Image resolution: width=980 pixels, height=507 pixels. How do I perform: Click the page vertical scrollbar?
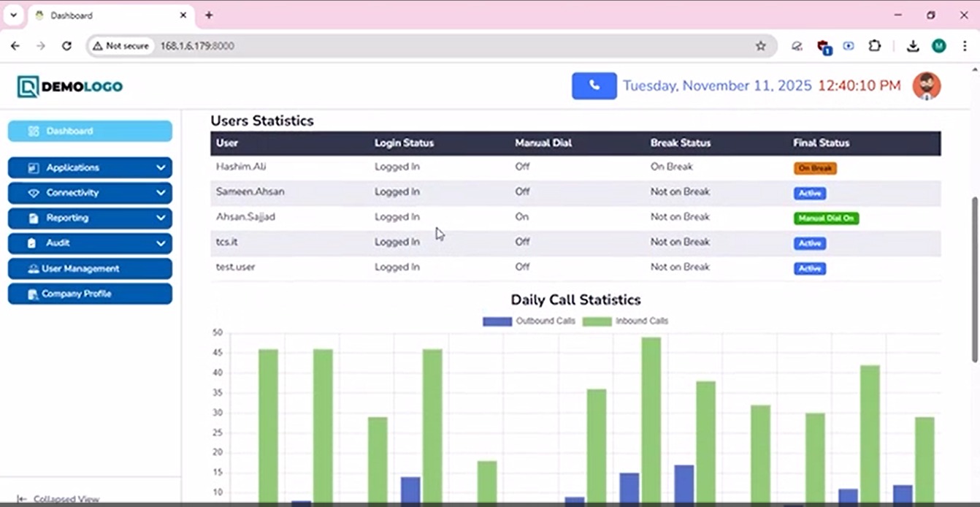pos(974,278)
